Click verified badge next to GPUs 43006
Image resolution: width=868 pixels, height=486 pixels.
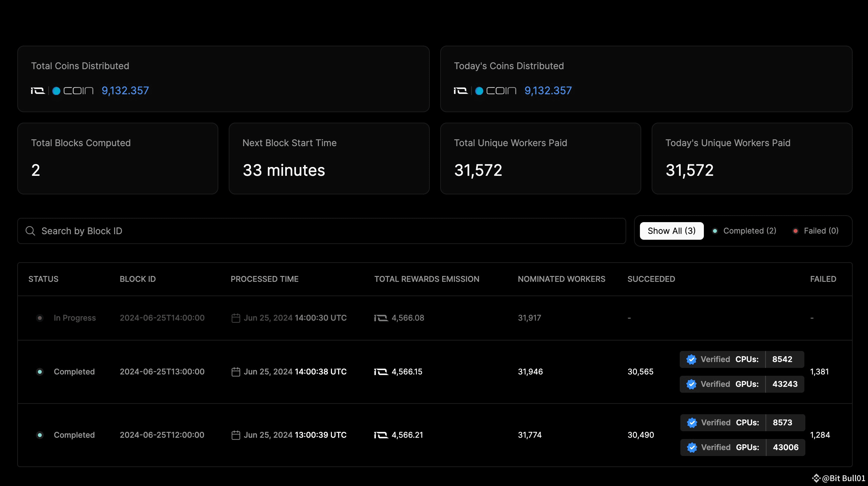coord(692,448)
